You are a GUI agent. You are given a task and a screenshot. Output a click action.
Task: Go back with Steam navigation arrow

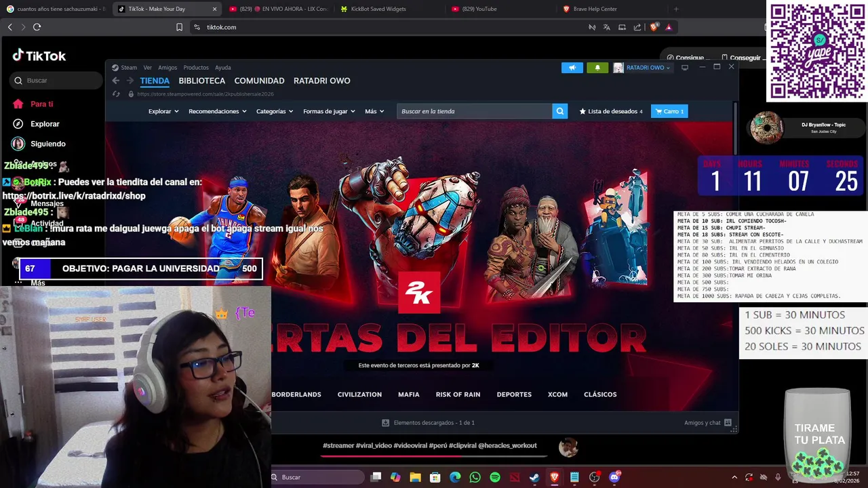point(116,81)
